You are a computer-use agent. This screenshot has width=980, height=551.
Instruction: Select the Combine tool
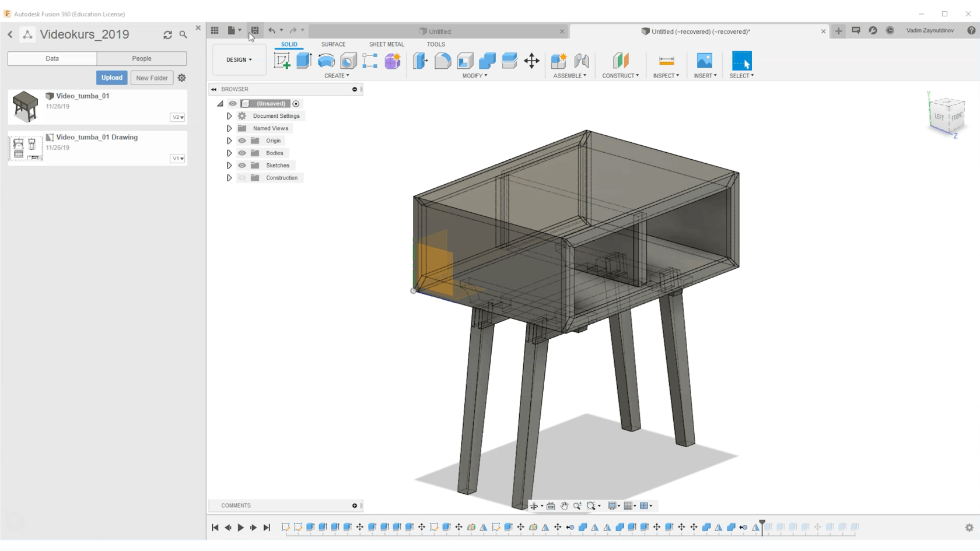[487, 61]
